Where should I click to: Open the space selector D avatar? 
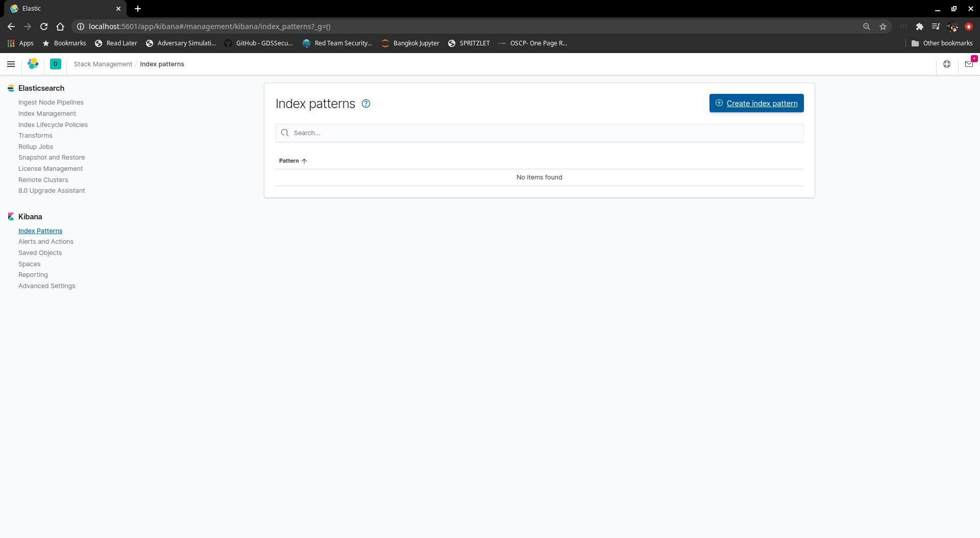point(56,64)
